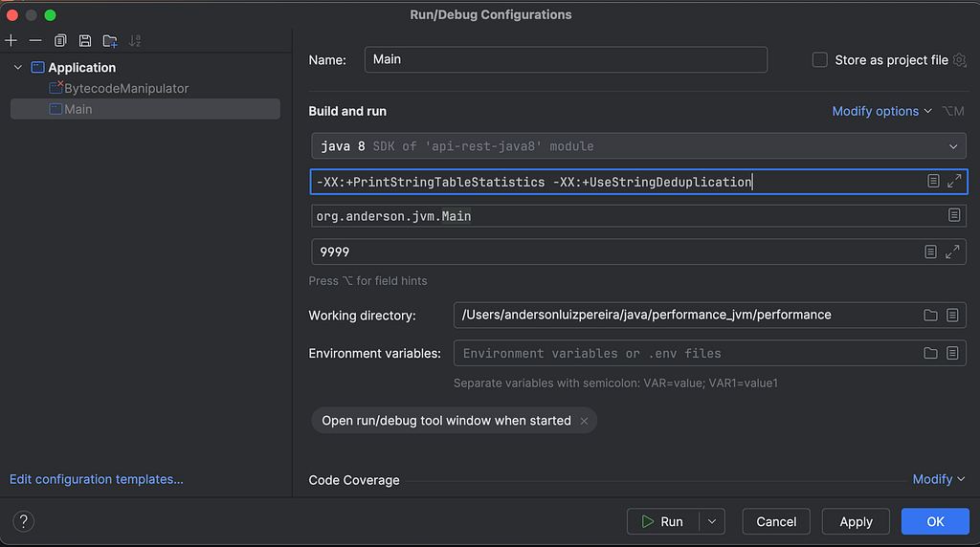Open Edit configuration templates link
This screenshot has width=980, height=547.
97,479
